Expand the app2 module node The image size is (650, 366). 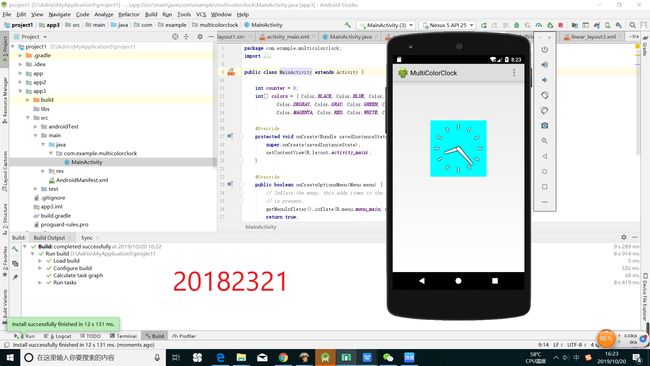(20, 82)
